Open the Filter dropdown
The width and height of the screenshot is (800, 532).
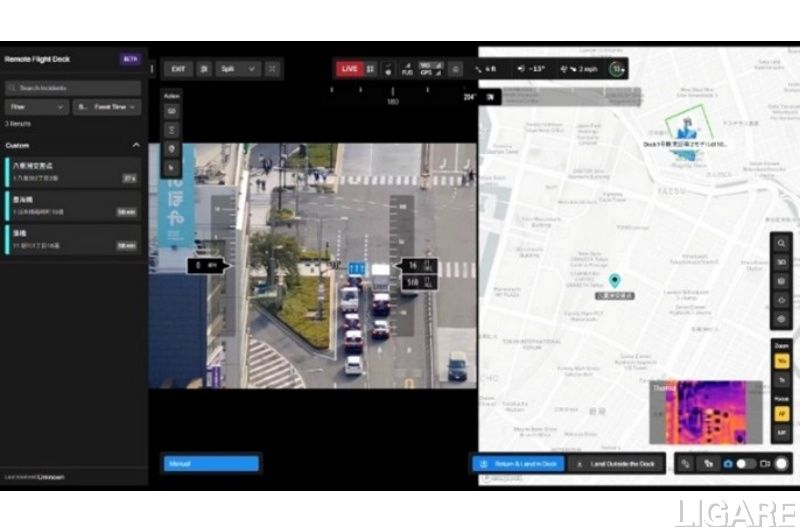click(37, 107)
